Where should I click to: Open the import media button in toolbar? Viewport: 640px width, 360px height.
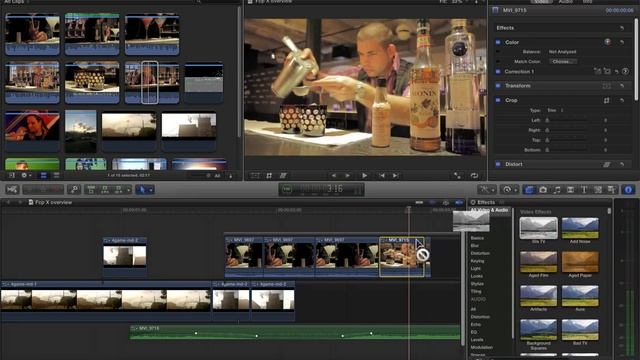click(x=12, y=189)
